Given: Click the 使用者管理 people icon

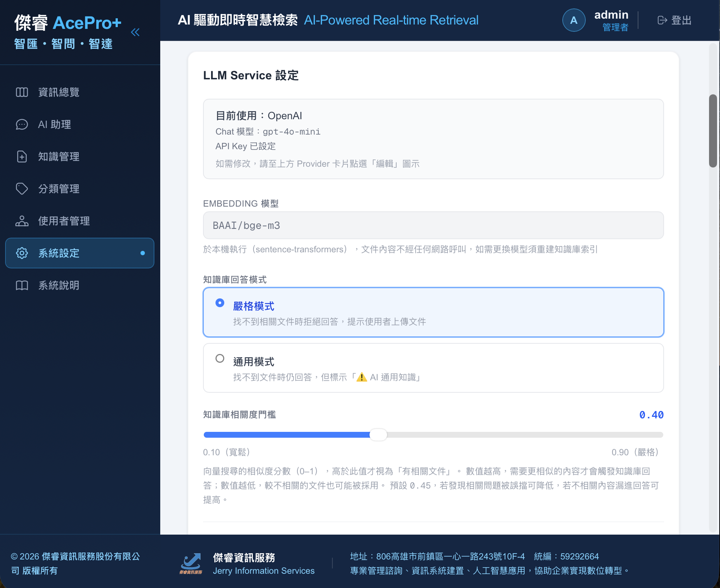Looking at the screenshot, I should click(22, 221).
